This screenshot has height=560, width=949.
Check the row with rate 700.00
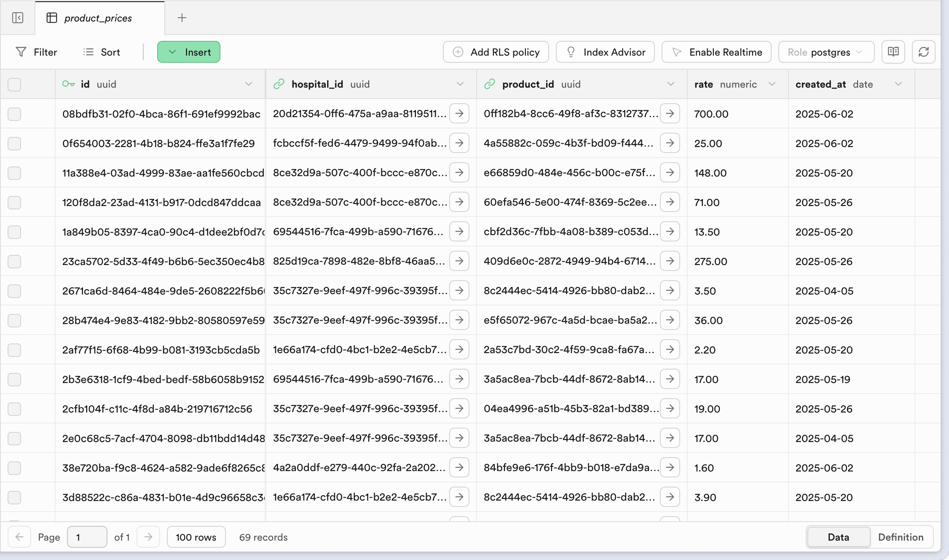point(14,114)
